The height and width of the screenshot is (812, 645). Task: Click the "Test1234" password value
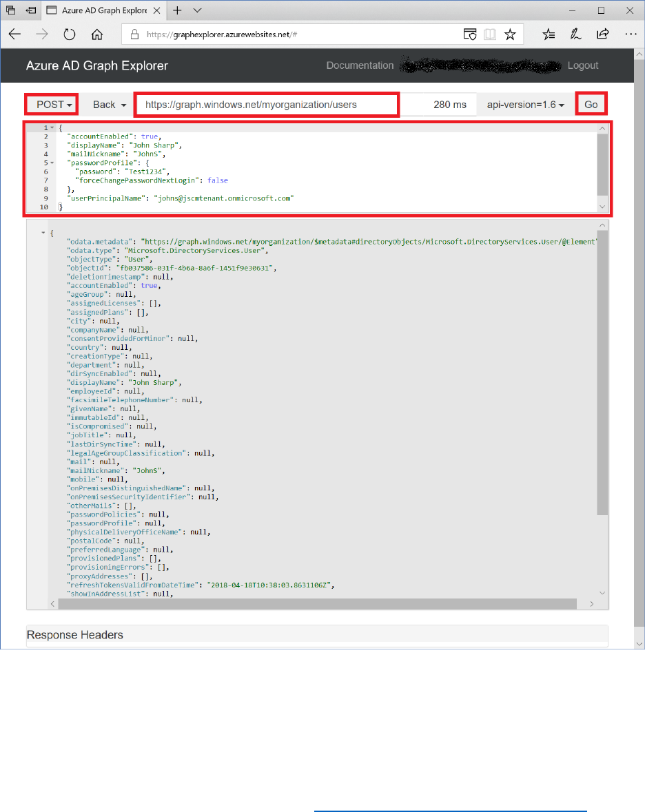pos(145,172)
